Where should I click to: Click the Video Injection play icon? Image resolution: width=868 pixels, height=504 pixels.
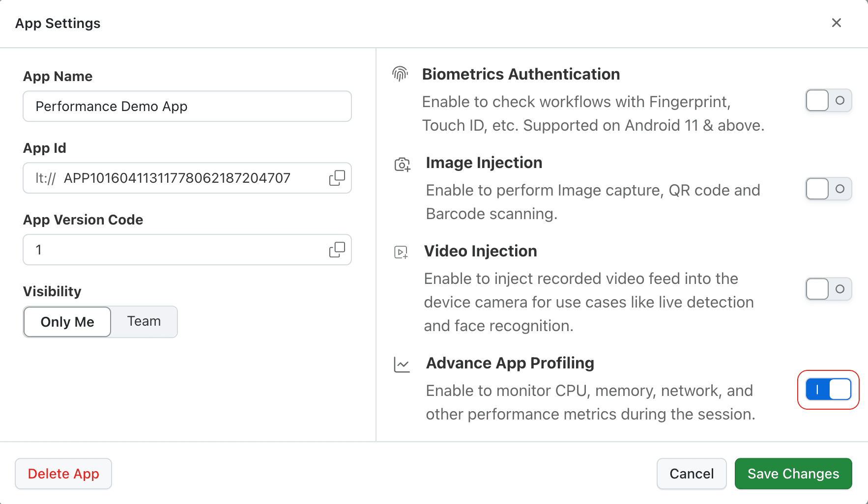click(401, 252)
